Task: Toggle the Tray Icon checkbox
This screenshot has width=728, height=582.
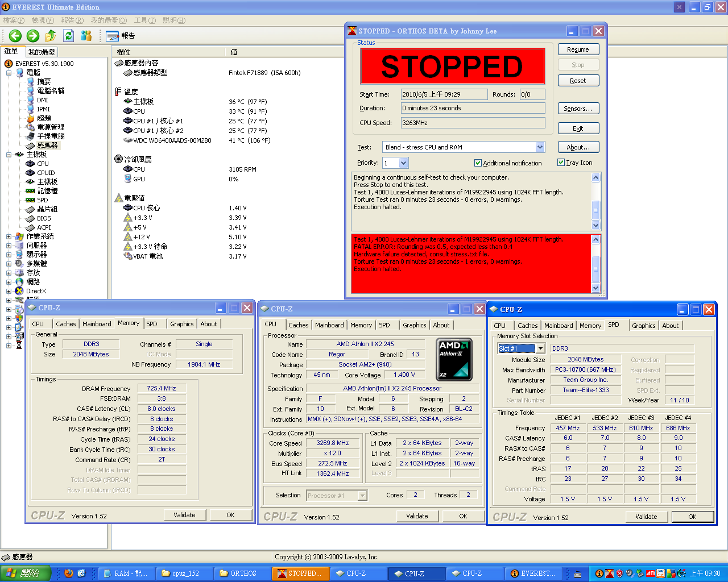Action: pos(561,163)
